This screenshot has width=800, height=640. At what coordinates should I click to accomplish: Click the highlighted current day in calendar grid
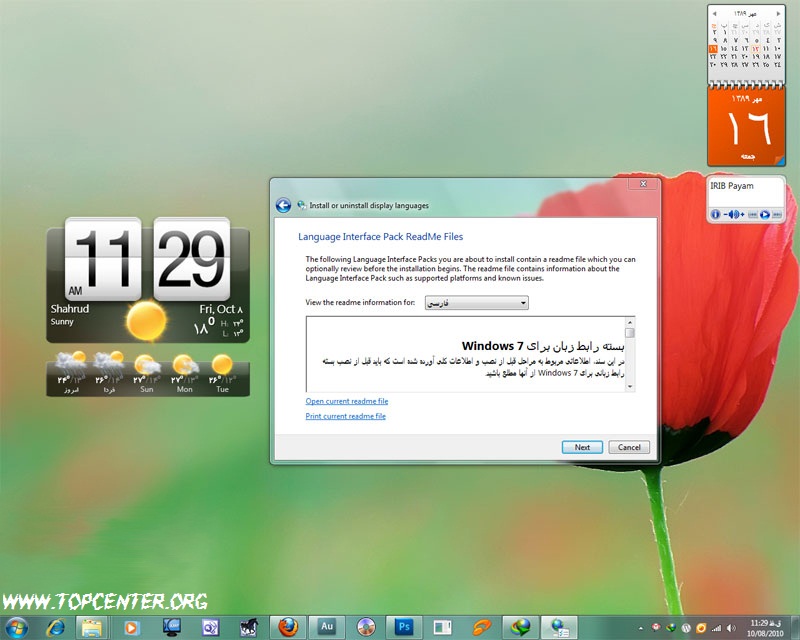point(713,49)
